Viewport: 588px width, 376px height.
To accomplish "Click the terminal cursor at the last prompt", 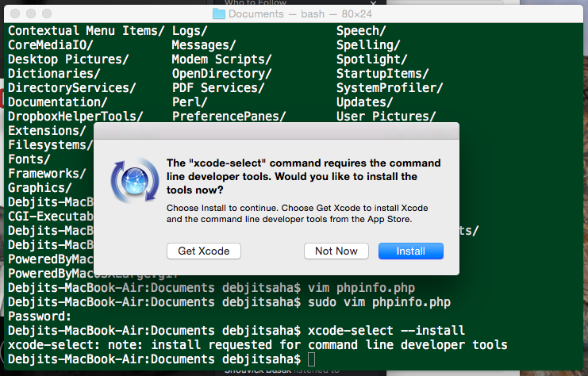I will coord(312,360).
